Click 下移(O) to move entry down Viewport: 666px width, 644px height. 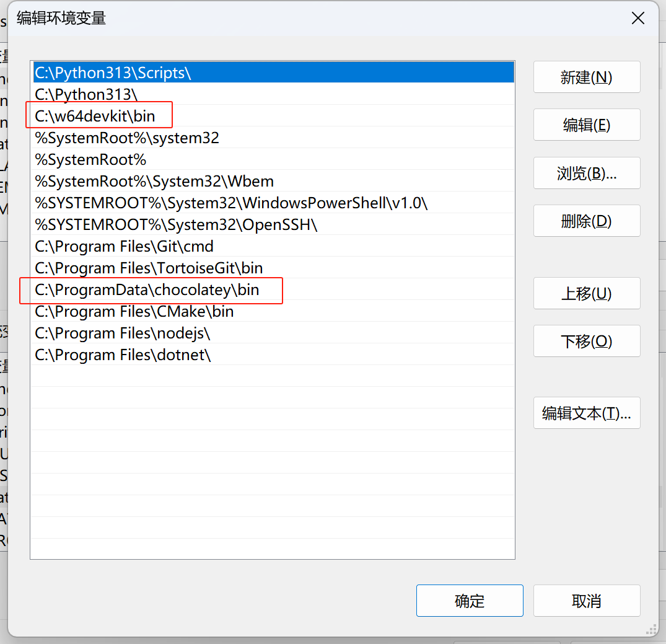585,341
